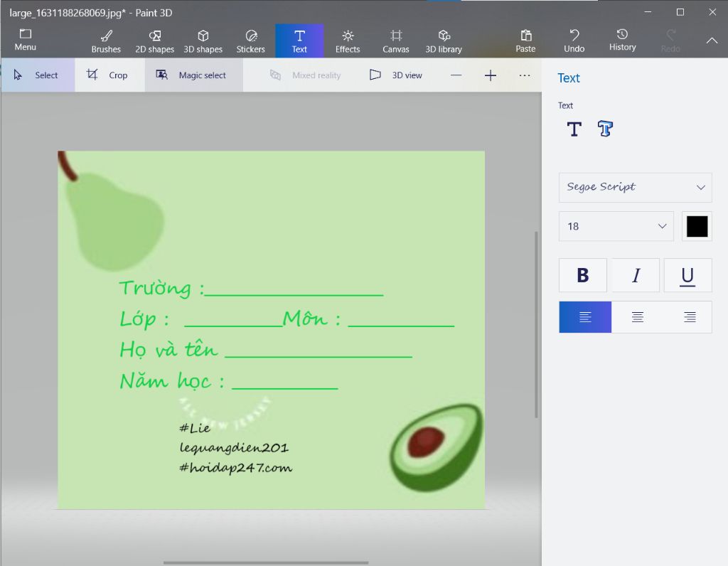Image resolution: width=728 pixels, height=566 pixels.
Task: Click the Paste button
Action: (525, 41)
